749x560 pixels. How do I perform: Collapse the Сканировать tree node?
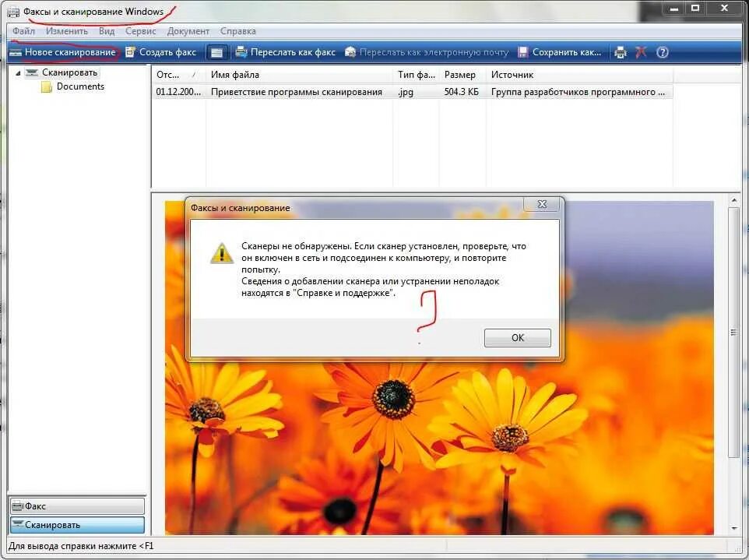[18, 73]
